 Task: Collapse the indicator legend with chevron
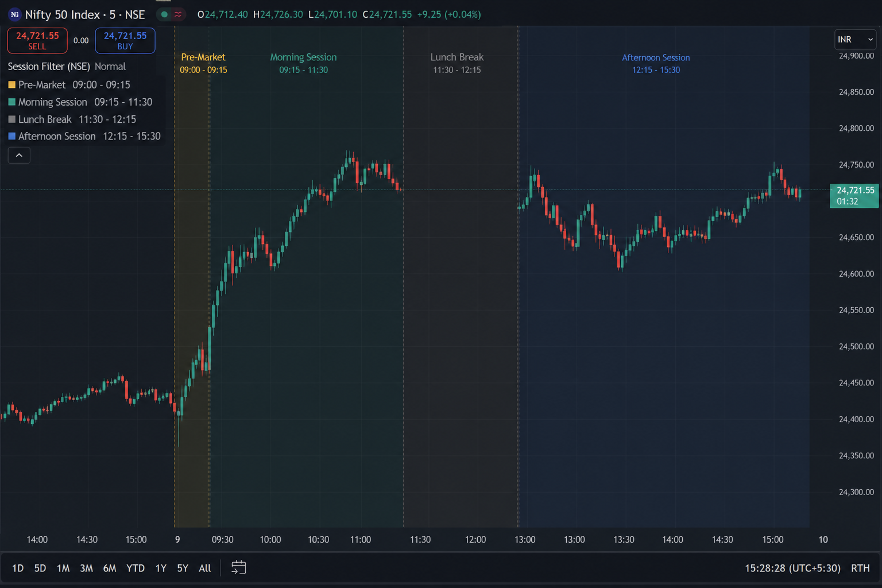pyautogui.click(x=19, y=155)
